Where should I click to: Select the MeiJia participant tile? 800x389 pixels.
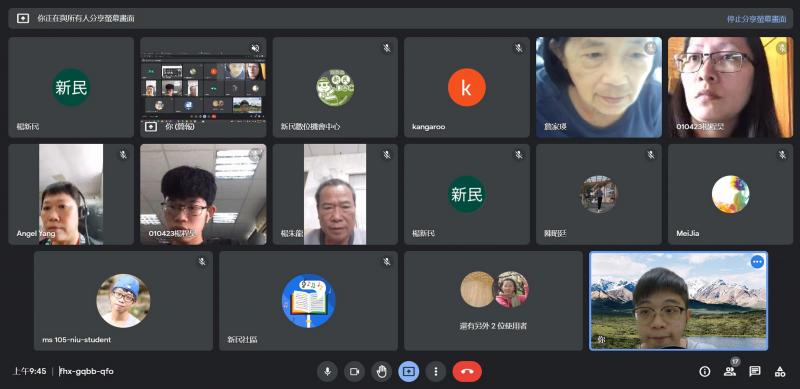731,194
